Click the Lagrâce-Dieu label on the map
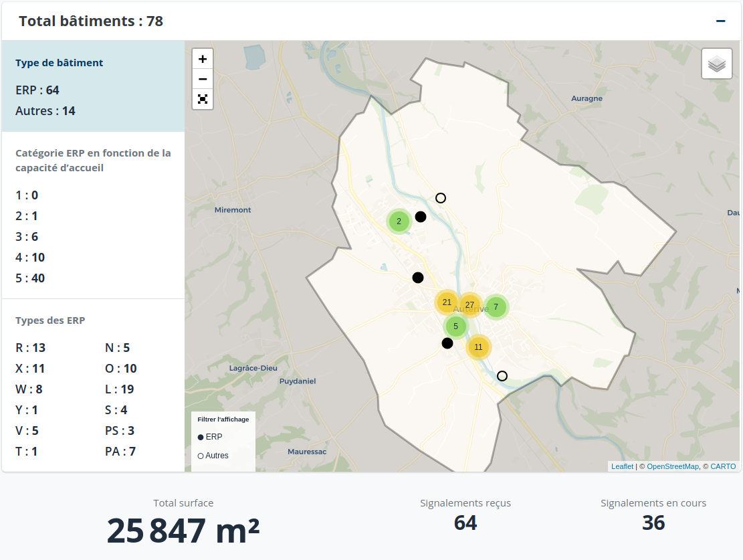 (253, 368)
